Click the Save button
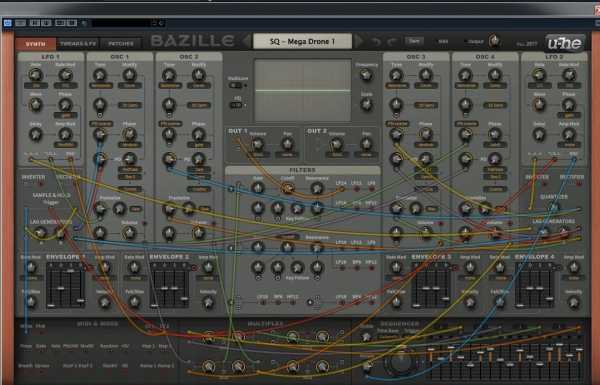 coord(414,41)
